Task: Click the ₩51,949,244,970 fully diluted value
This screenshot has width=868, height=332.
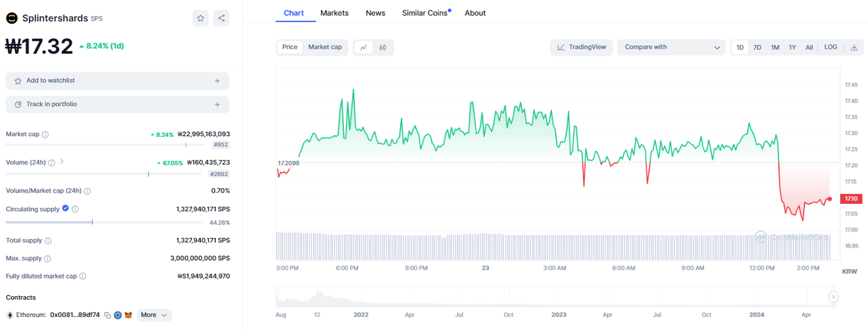Action: click(203, 276)
